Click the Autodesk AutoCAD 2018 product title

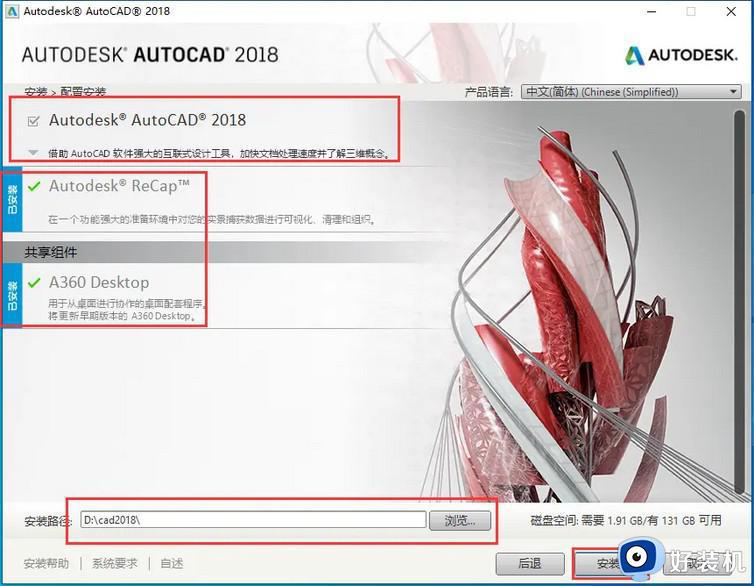click(148, 120)
